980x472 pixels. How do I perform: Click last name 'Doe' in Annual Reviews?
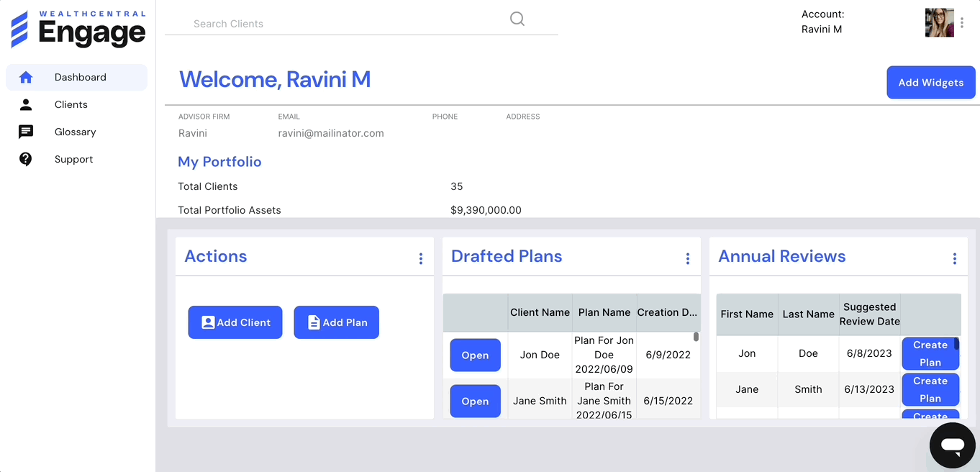point(808,353)
